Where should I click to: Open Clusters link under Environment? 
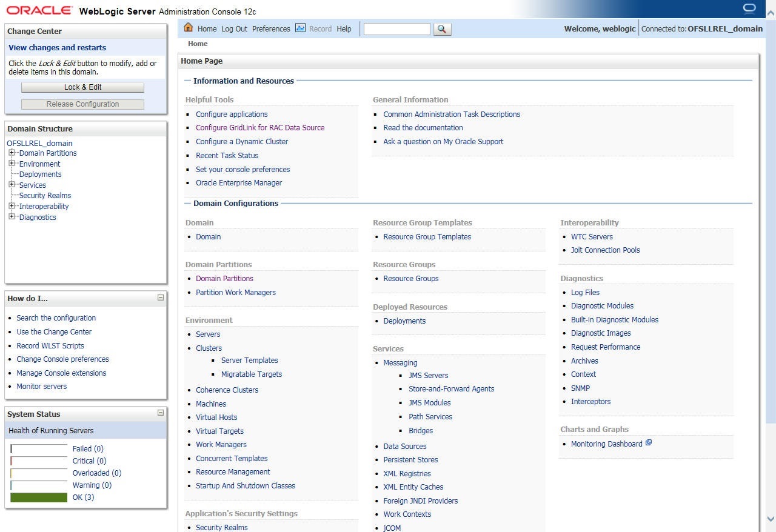tap(209, 348)
